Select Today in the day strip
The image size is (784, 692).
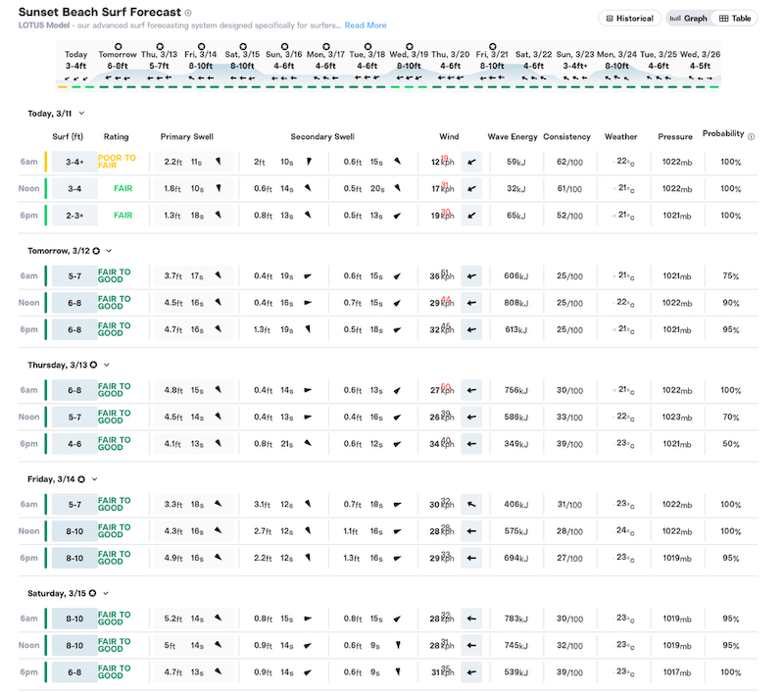[x=76, y=67]
